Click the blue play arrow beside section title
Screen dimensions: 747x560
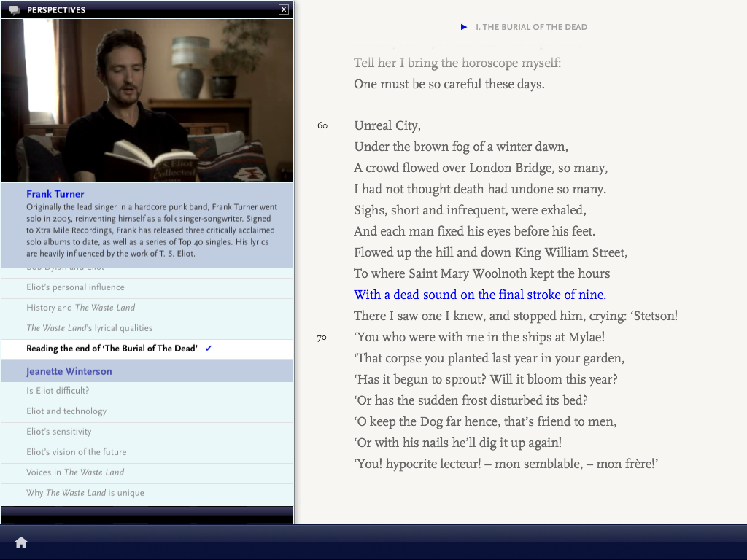(464, 27)
